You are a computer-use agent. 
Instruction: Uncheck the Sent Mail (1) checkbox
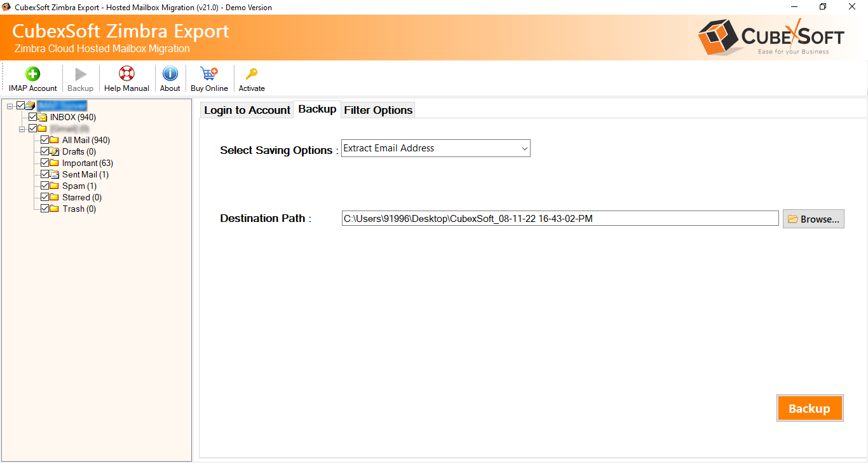pyautogui.click(x=44, y=174)
